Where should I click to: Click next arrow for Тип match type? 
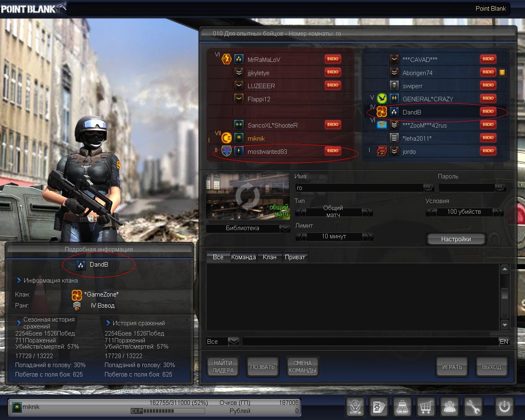pyautogui.click(x=367, y=212)
